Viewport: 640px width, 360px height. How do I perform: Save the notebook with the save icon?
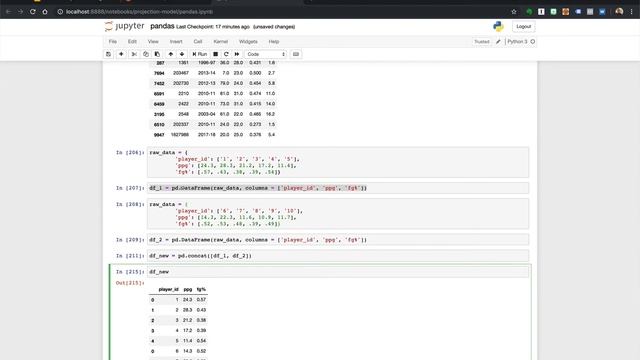[x=108, y=54]
